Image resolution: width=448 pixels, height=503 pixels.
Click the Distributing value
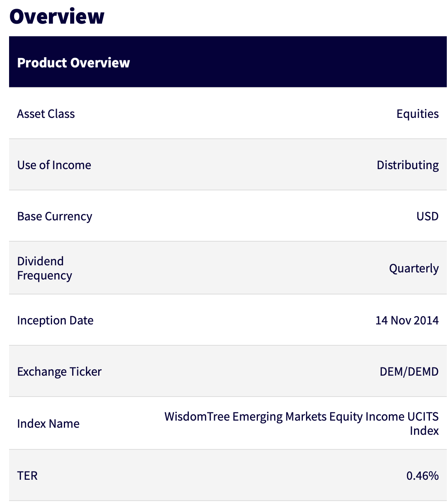(x=407, y=165)
